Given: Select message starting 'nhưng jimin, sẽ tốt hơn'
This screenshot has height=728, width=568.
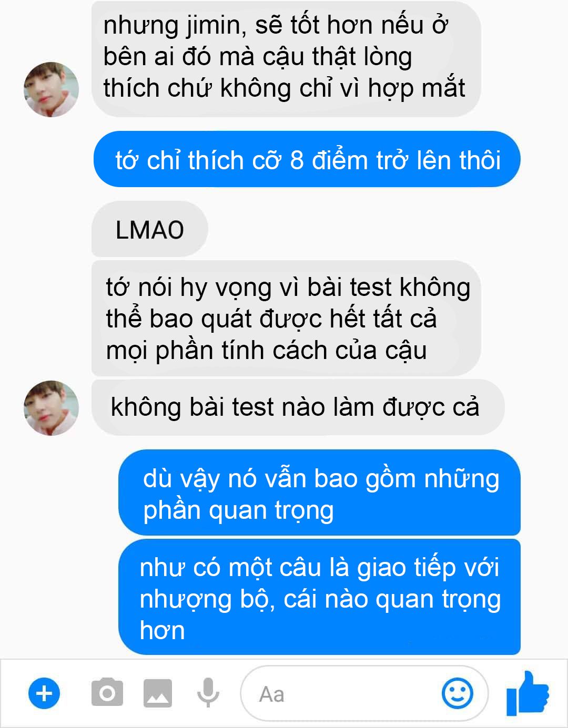Looking at the screenshot, I should point(286,58).
